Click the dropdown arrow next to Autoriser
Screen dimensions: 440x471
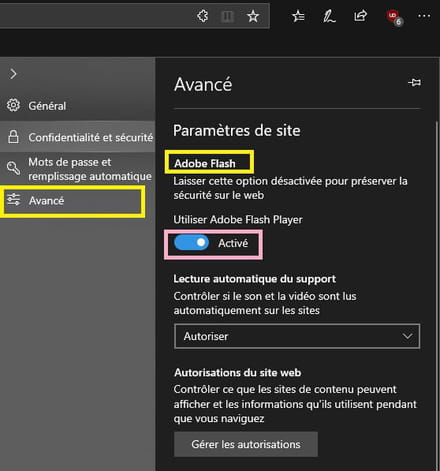[x=407, y=336]
